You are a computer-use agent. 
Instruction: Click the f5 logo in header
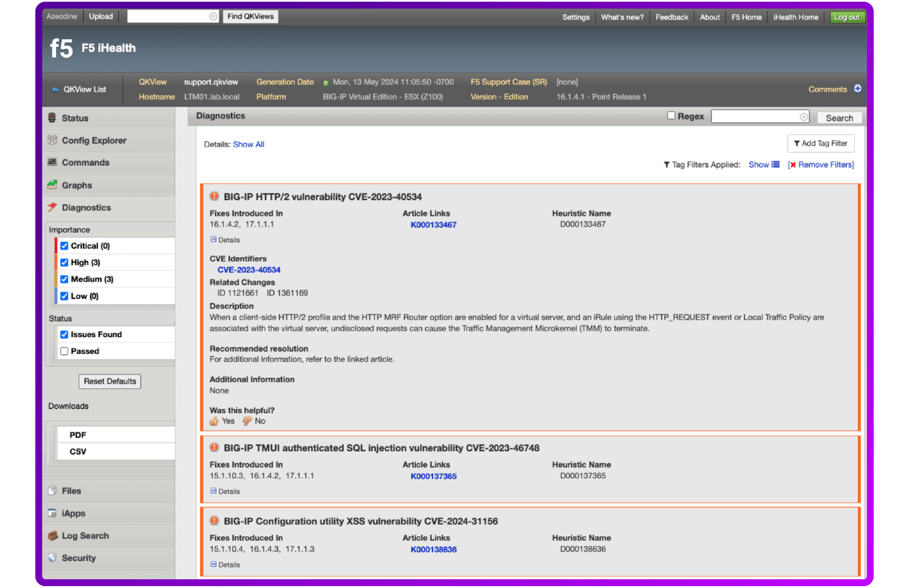point(61,48)
